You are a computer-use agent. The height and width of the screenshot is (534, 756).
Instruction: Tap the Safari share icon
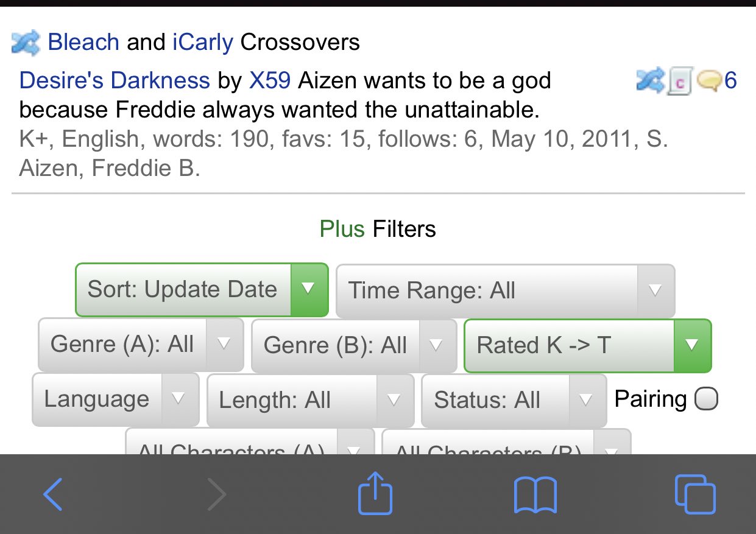pyautogui.click(x=375, y=494)
